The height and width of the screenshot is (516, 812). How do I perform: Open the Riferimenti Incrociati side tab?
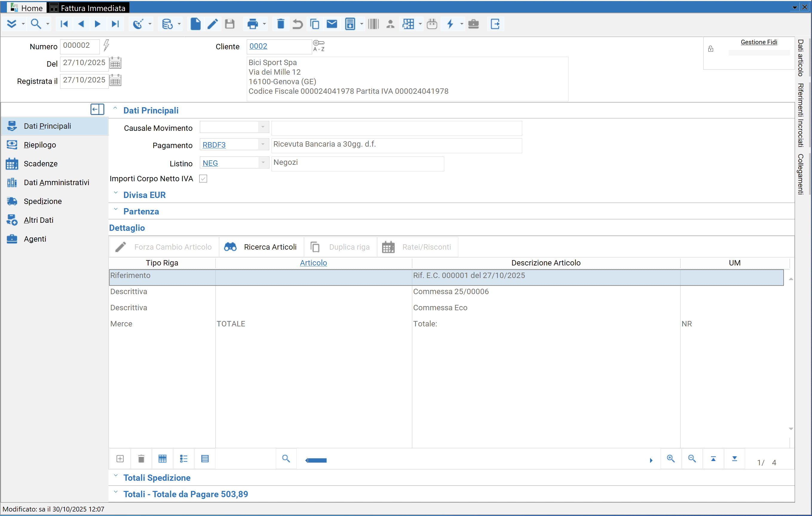[x=801, y=115]
